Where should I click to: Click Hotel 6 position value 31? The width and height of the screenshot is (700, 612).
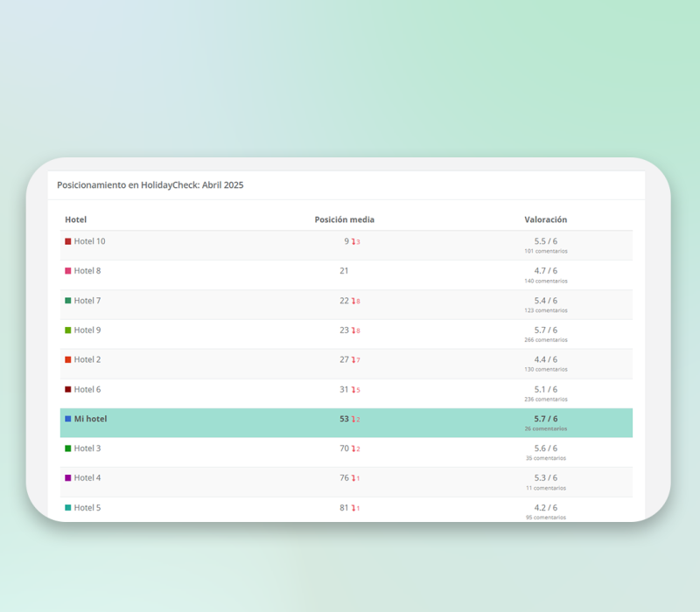(344, 389)
